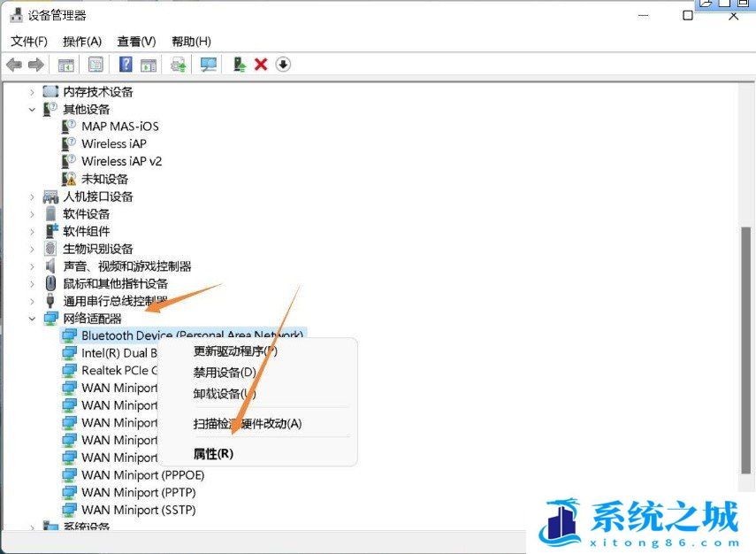The image size is (756, 554).
Task: Click the back arrow in toolbar
Action: [14, 65]
